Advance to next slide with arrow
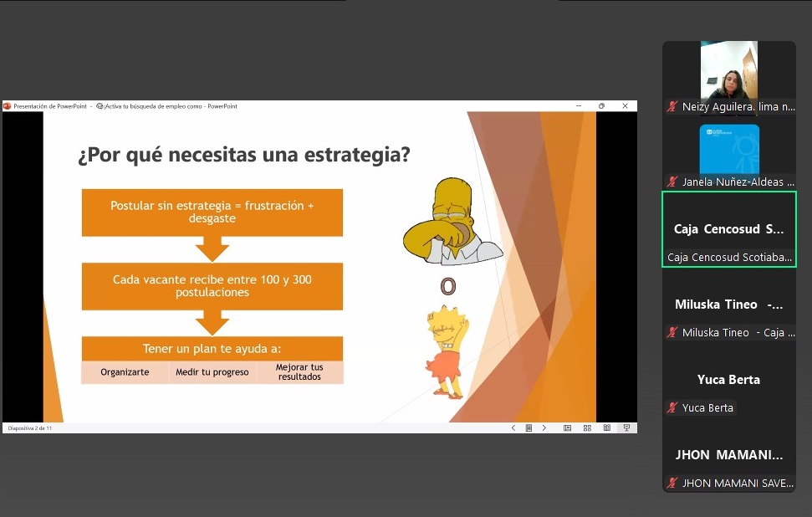 pyautogui.click(x=544, y=427)
